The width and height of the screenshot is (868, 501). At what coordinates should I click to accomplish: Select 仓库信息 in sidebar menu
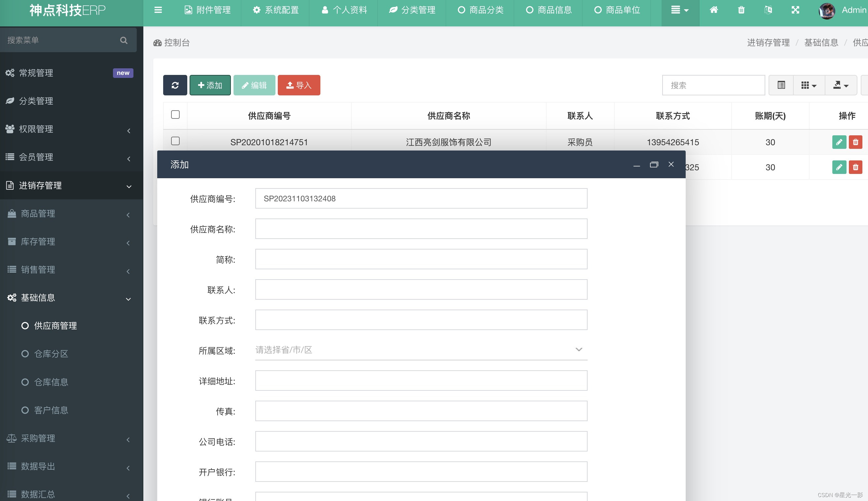point(51,382)
